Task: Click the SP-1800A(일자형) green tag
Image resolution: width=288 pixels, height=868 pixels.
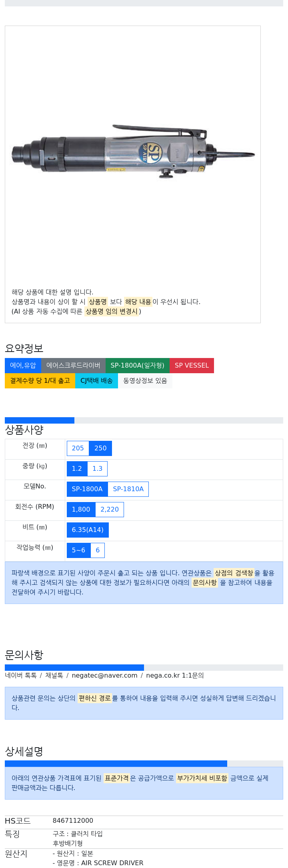Action: [137, 365]
